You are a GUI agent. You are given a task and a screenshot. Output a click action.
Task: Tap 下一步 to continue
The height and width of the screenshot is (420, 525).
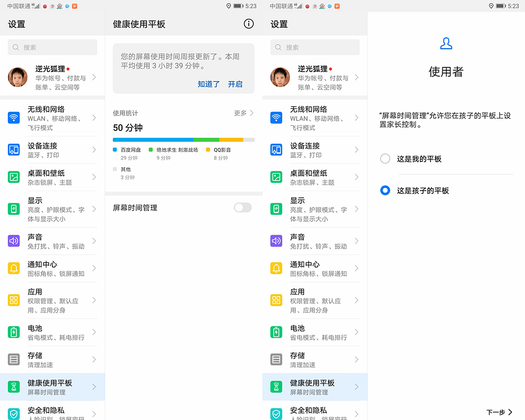point(500,412)
